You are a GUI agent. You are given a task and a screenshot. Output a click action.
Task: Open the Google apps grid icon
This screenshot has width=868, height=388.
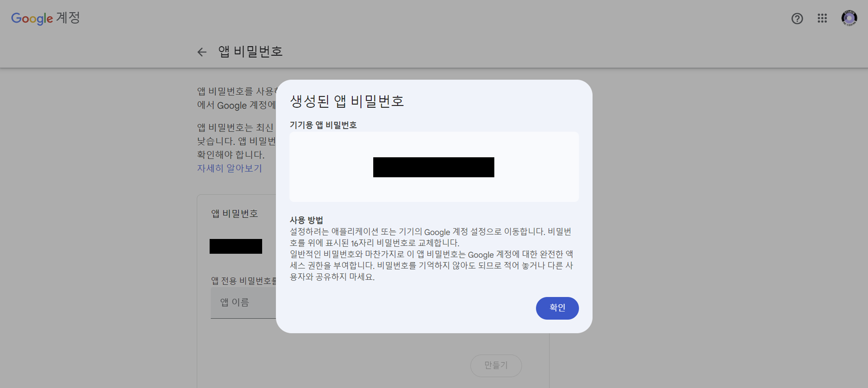coord(822,18)
